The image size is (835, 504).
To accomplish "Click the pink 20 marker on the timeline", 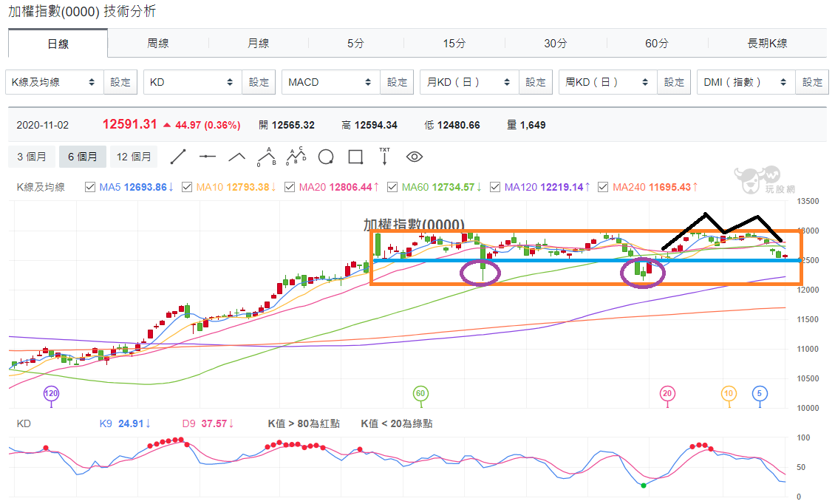I will 667,394.
